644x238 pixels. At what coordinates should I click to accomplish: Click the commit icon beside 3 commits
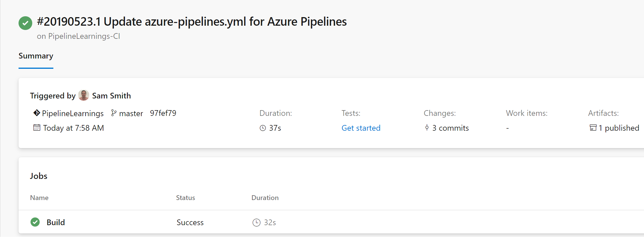(x=427, y=128)
